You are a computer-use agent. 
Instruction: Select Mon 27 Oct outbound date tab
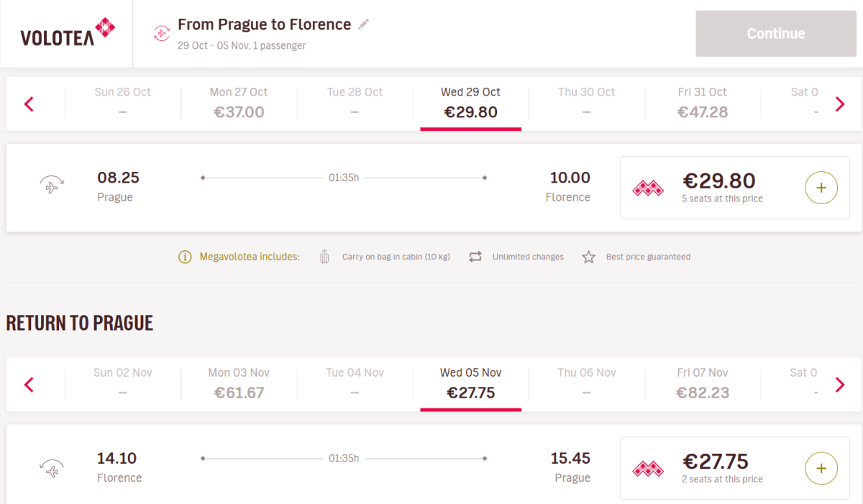pos(239,103)
